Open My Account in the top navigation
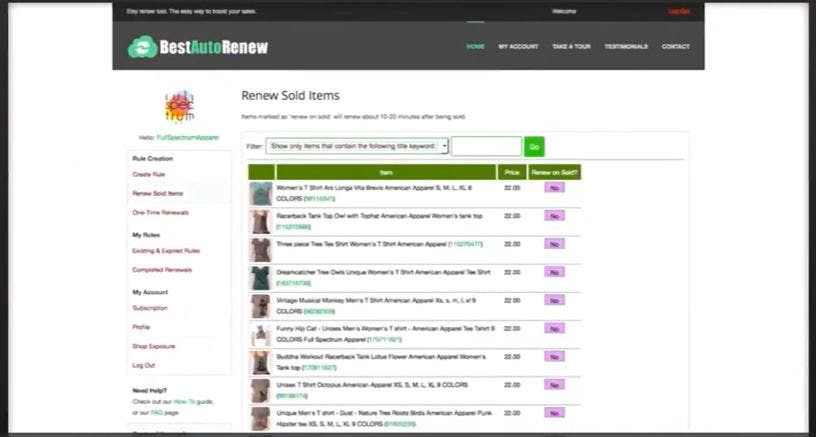This screenshot has width=816, height=437. (x=518, y=46)
